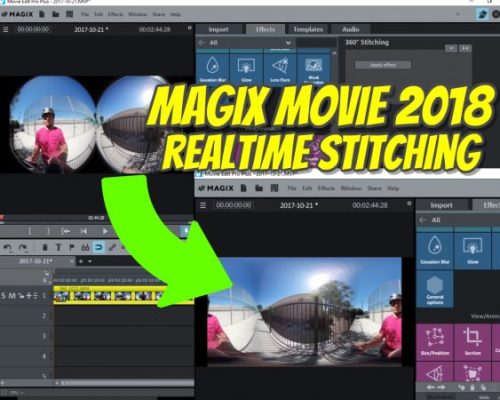500x400 pixels.
Task: Click the Open folder icon in lower MAGIX window
Action: pyautogui.click(x=259, y=188)
